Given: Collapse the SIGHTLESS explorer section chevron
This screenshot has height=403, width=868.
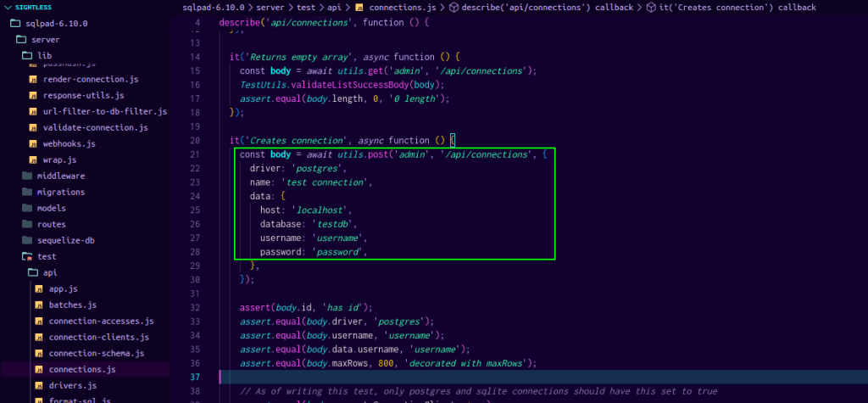Looking at the screenshot, I should 8,7.
